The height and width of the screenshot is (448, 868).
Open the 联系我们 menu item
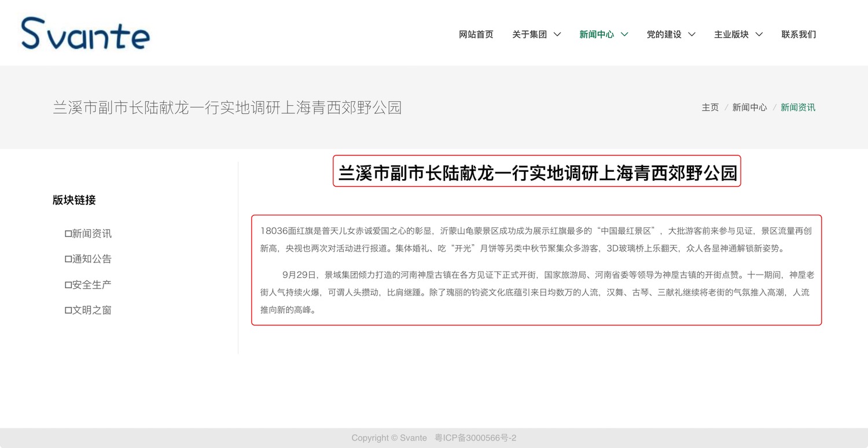[x=799, y=35]
